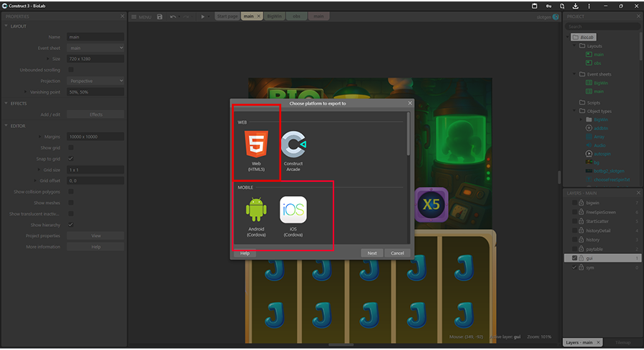The height and width of the screenshot is (350, 644).
Task: Click the Save project icon in toolbar
Action: tap(160, 16)
